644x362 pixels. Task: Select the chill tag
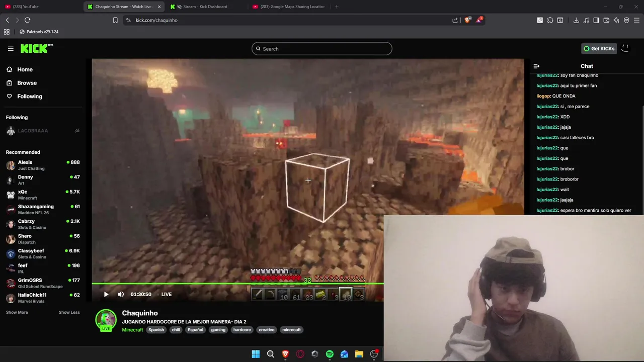click(176, 330)
